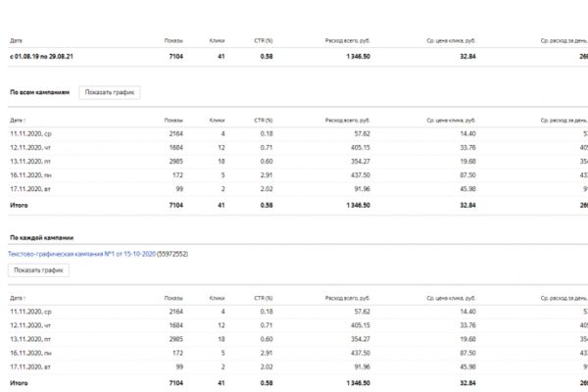Click 19.68 click price in the per-campaign table
This screenshot has width=588, height=392.
click(468, 339)
